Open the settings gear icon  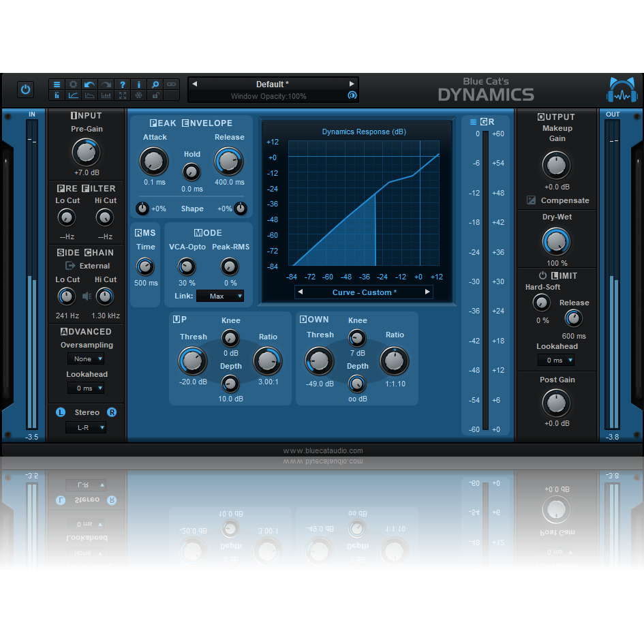[74, 84]
